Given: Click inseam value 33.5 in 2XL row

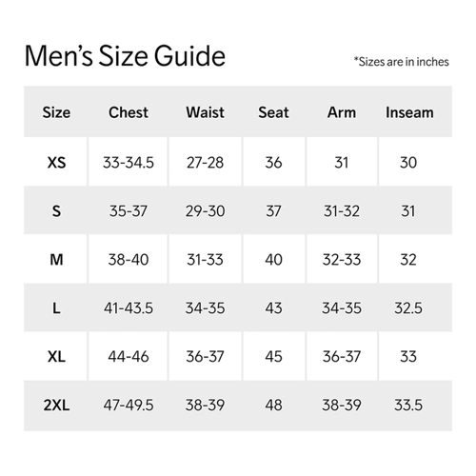Looking at the screenshot, I should pyautogui.click(x=408, y=406).
